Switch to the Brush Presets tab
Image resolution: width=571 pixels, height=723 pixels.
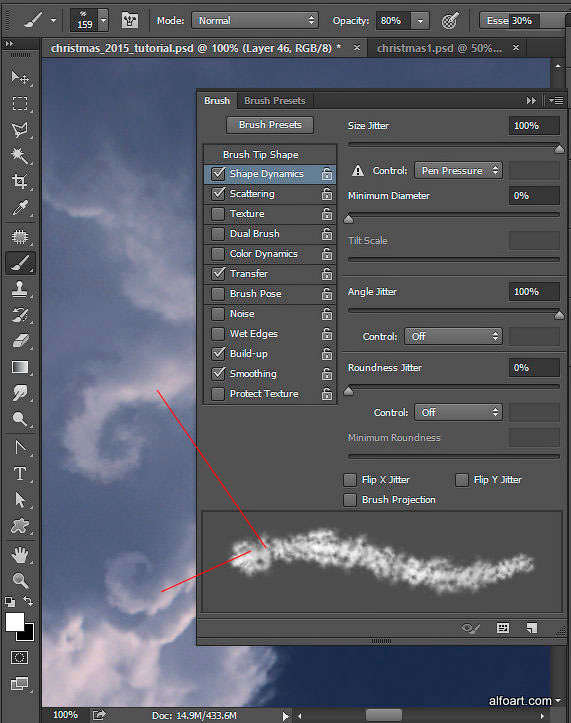coord(274,101)
